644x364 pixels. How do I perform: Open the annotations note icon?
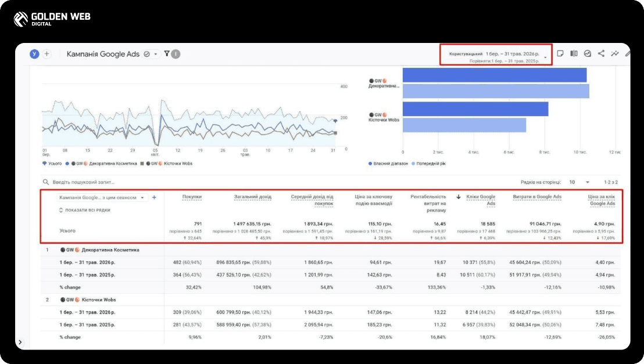pyautogui.click(x=560, y=53)
